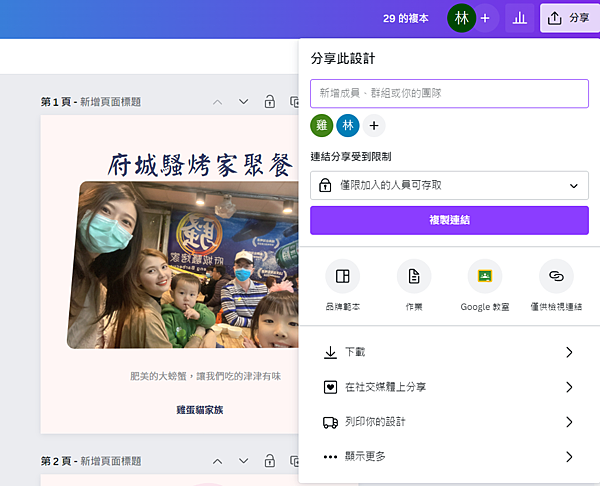Move page 2 down with the down chevron
This screenshot has width=600, height=486.
pos(243,461)
